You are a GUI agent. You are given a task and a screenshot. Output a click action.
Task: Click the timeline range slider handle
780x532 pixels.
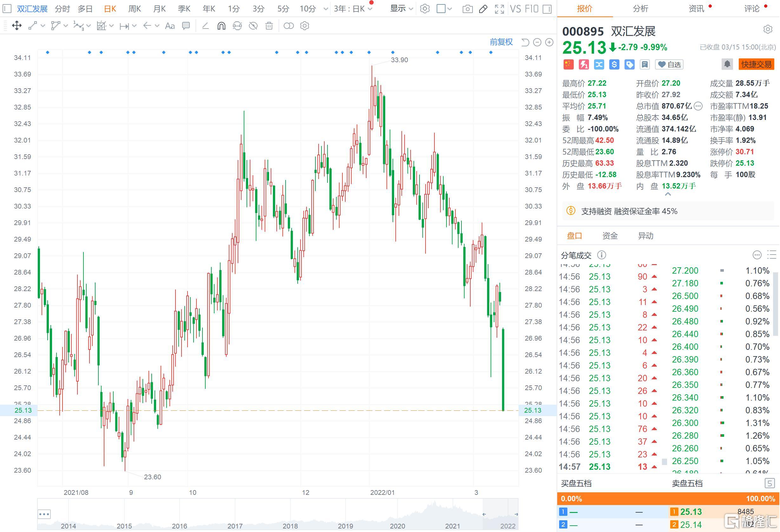coord(484,514)
